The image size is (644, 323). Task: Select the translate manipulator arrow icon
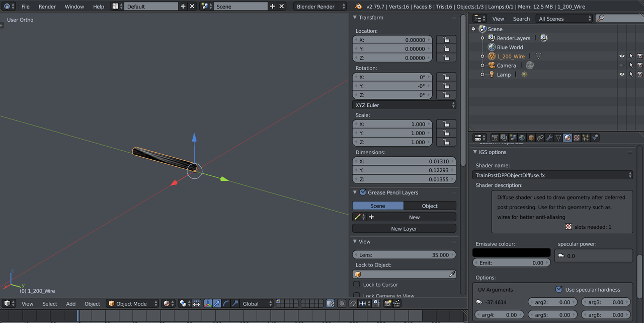(217, 303)
